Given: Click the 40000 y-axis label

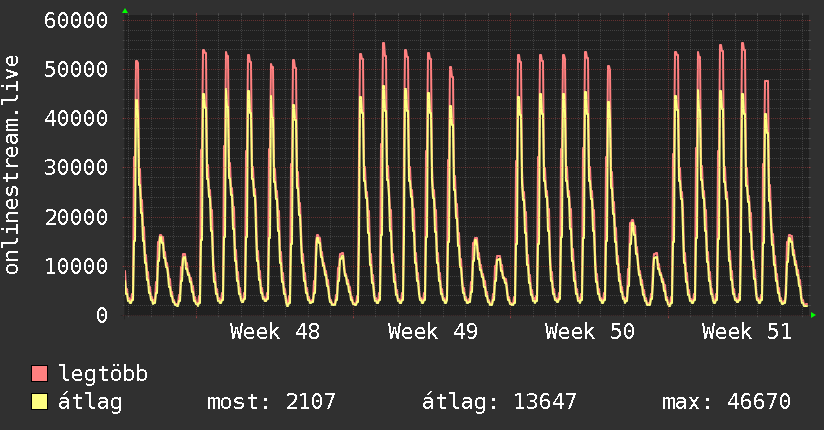Looking at the screenshot, I should [x=76, y=118].
